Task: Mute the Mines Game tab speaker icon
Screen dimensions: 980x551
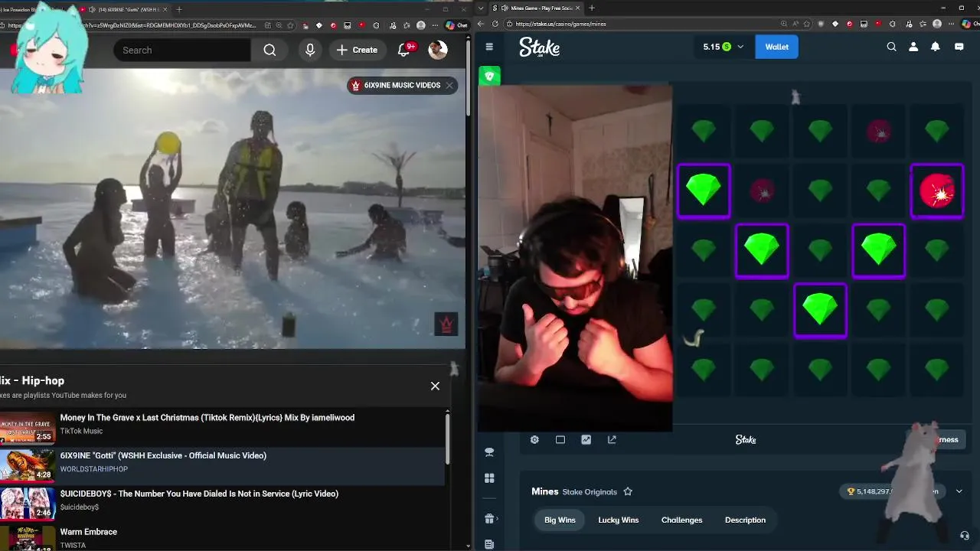Action: pos(505,8)
